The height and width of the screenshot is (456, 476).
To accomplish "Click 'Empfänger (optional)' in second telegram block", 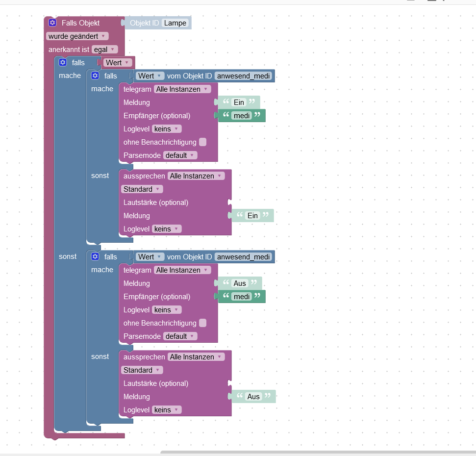I will click(157, 297).
